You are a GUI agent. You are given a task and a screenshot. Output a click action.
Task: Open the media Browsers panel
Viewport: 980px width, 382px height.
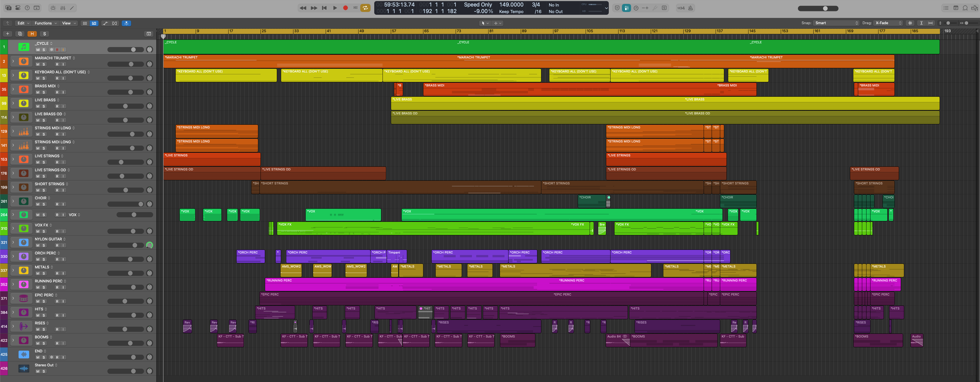[974, 8]
